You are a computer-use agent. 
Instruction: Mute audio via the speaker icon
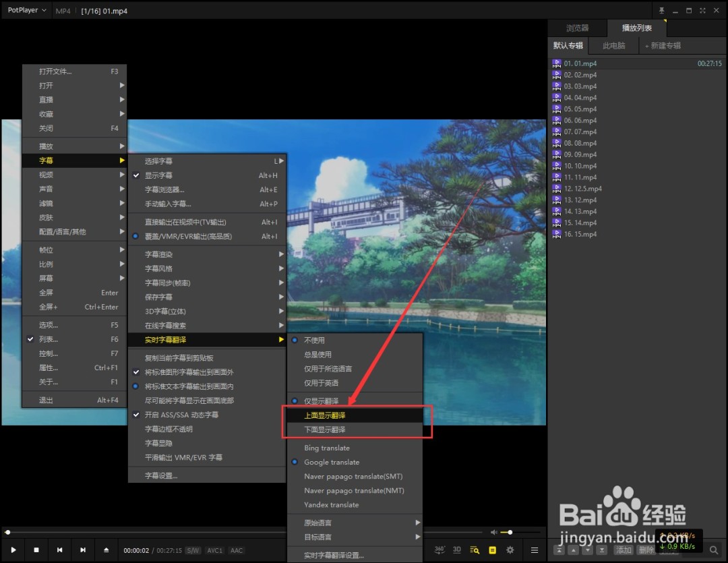point(494,533)
